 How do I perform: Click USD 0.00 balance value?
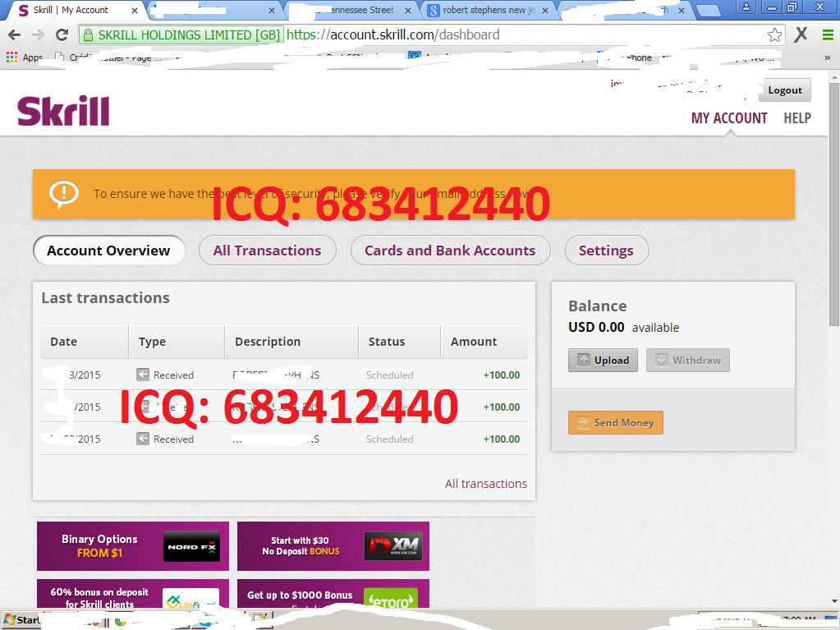[x=596, y=328]
